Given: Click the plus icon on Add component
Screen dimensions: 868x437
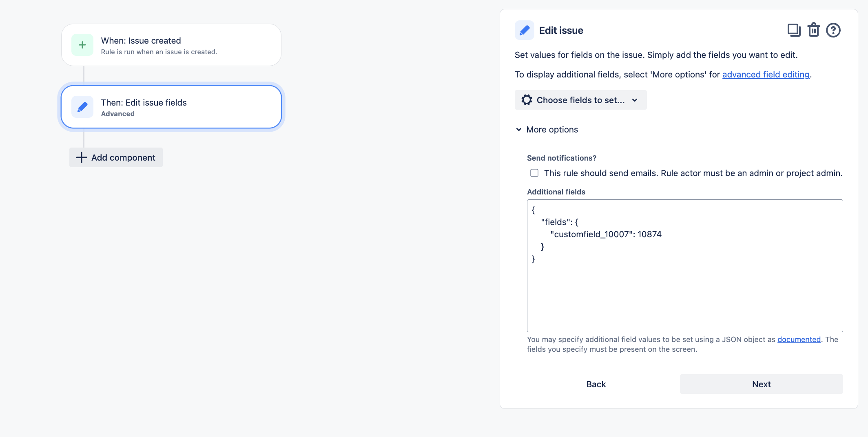Looking at the screenshot, I should coord(81,157).
